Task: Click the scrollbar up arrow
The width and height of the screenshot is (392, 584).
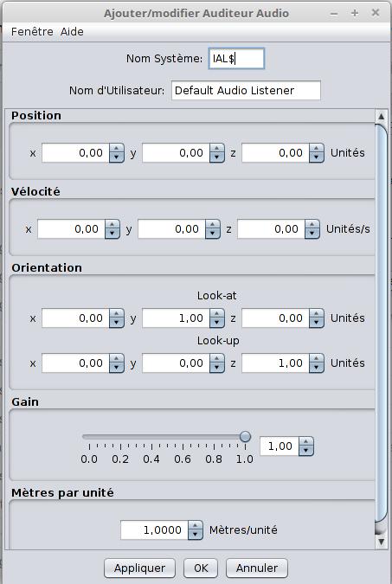Action: 381,116
